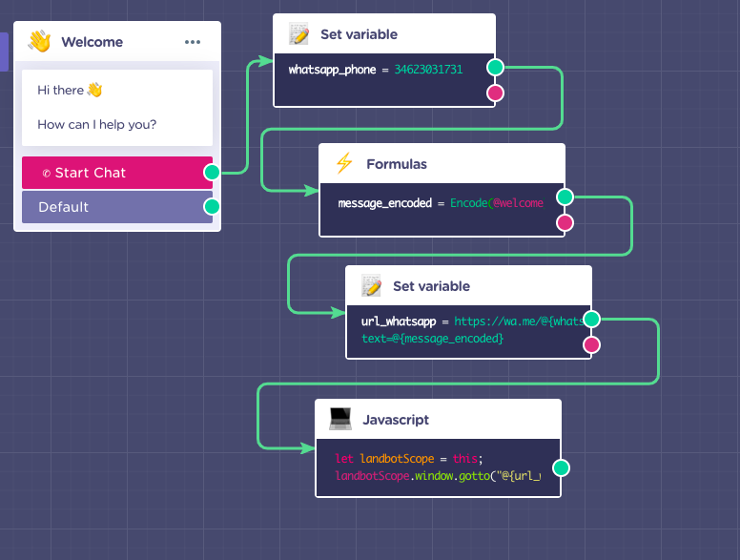Open the Welcome block three-dot menu
740x560 pixels.
[192, 42]
